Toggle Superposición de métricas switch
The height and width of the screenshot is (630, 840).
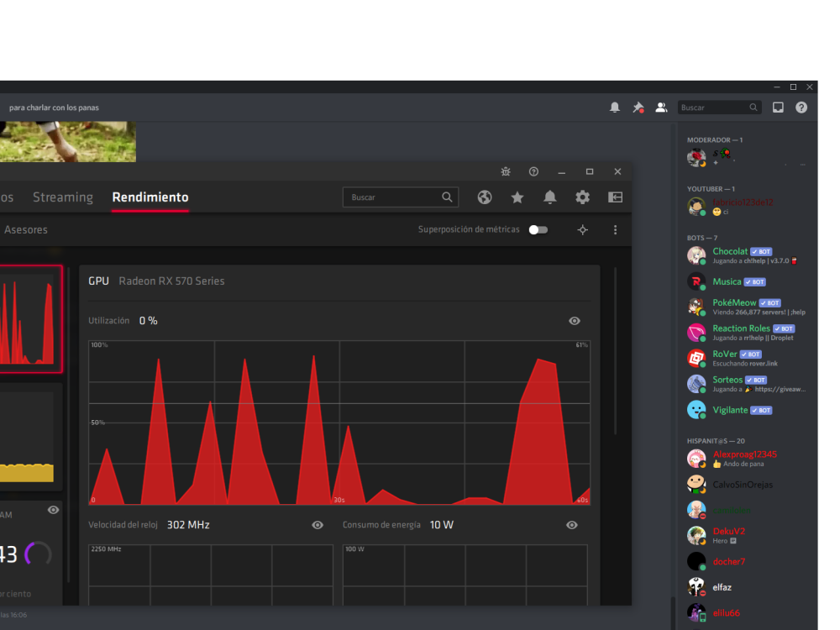(x=538, y=230)
